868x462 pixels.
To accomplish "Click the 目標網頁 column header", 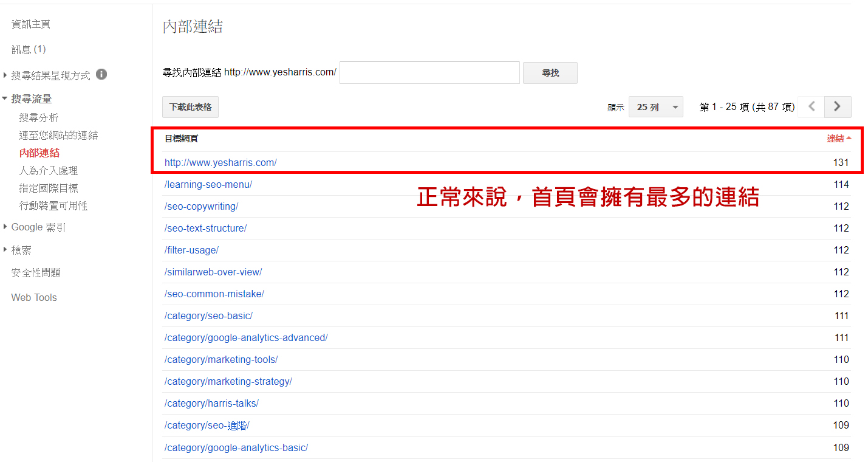I will (x=181, y=139).
